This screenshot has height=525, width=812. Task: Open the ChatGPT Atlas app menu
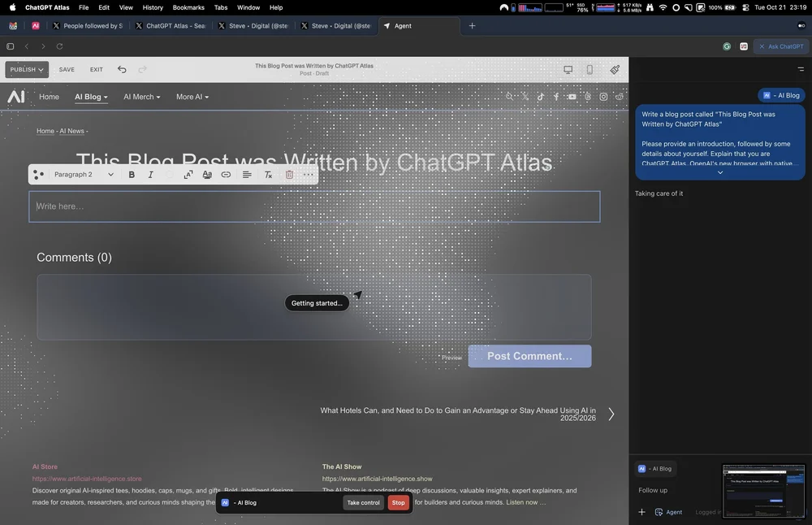coord(47,7)
